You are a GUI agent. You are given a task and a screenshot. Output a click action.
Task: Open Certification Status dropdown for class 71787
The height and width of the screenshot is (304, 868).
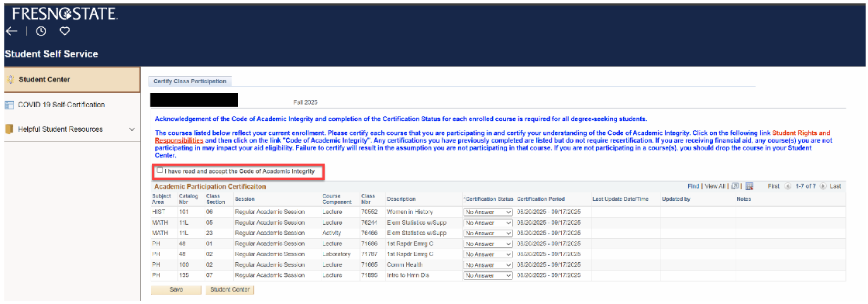tap(488, 254)
